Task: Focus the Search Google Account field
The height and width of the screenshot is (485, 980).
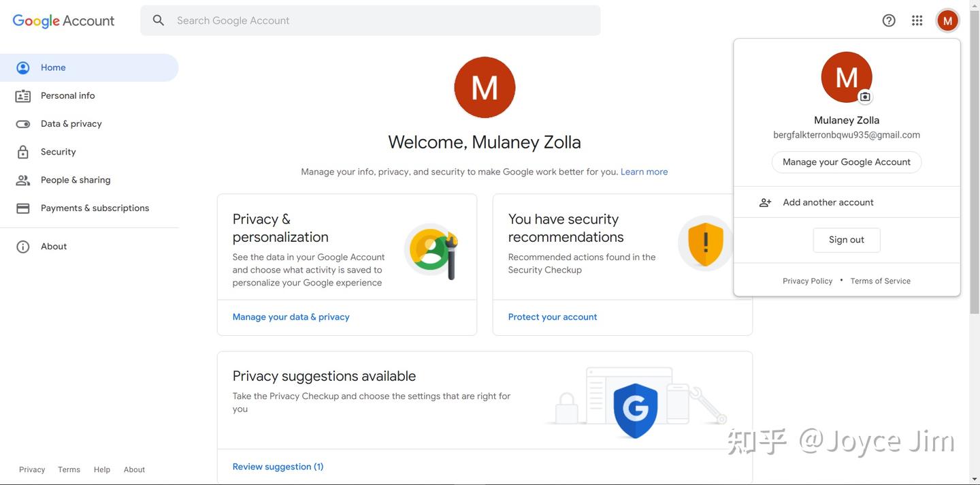Action: (381, 20)
